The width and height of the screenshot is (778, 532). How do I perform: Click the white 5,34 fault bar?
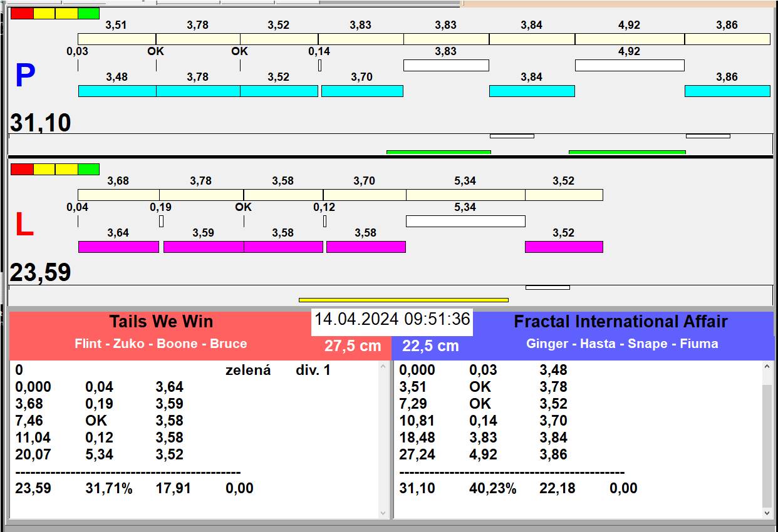tap(465, 221)
